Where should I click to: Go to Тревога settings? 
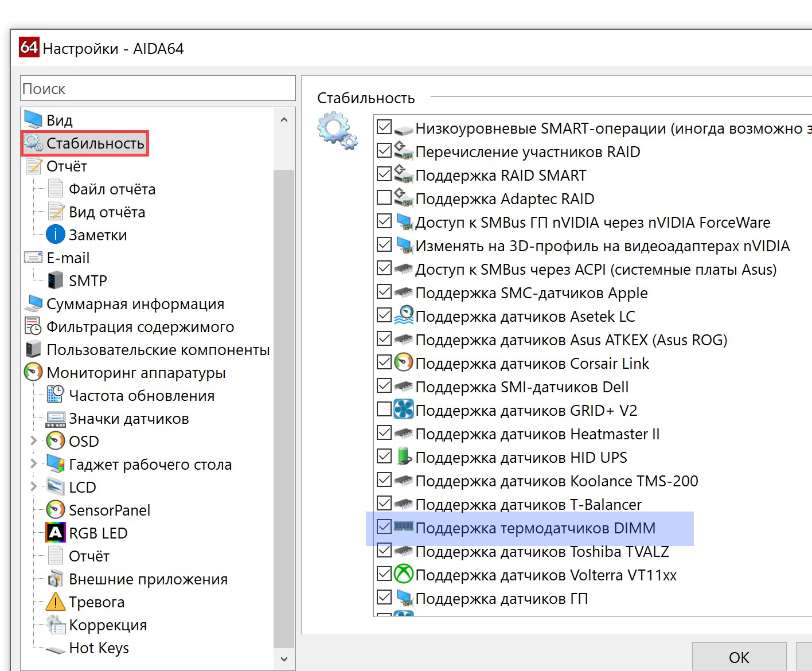[x=97, y=602]
